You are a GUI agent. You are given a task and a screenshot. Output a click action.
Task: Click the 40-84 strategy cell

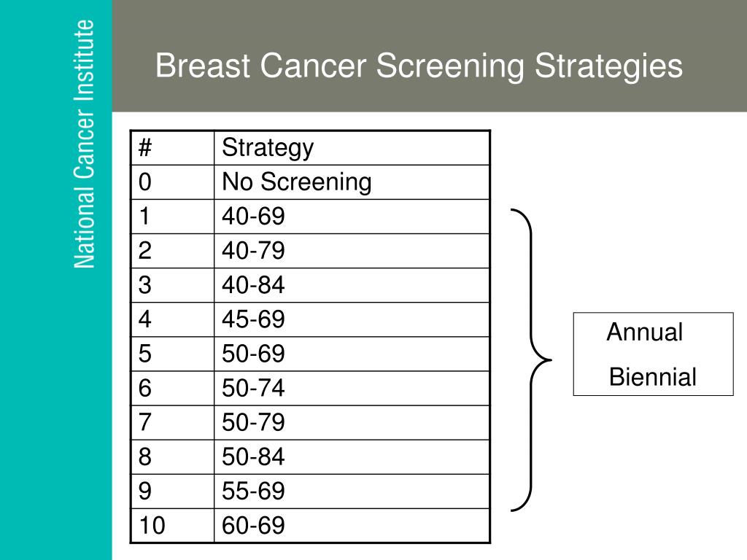pyautogui.click(x=352, y=285)
